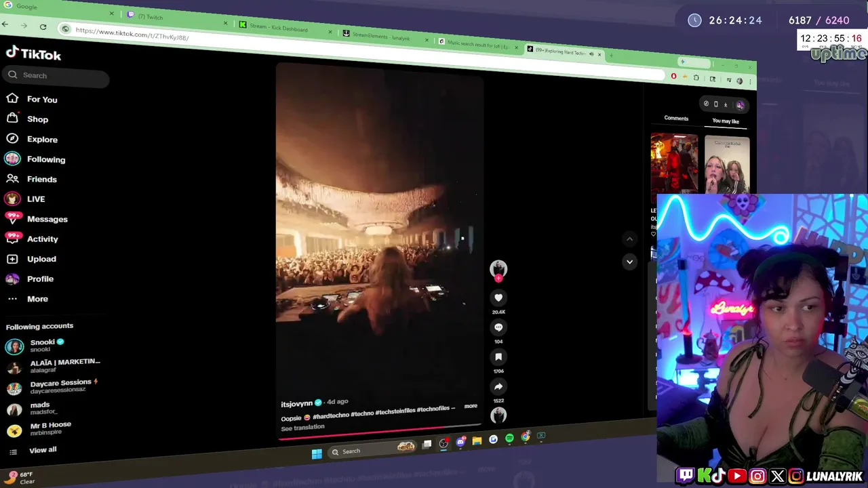Switch to the Comments tab
Image resolution: width=868 pixels, height=488 pixels.
click(x=676, y=118)
